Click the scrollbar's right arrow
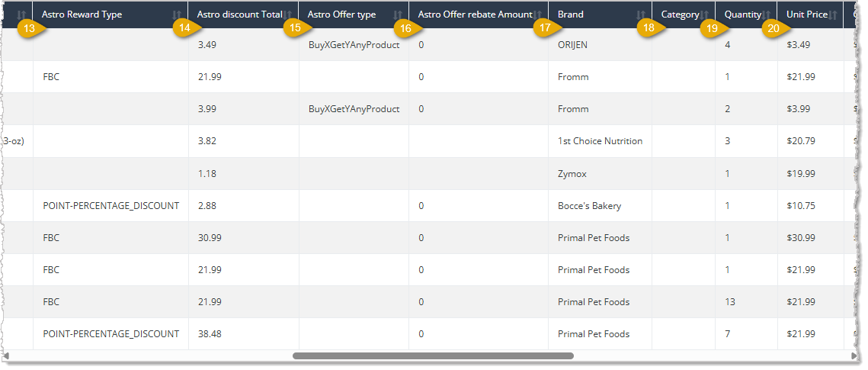868x370 pixels. pyautogui.click(x=854, y=356)
